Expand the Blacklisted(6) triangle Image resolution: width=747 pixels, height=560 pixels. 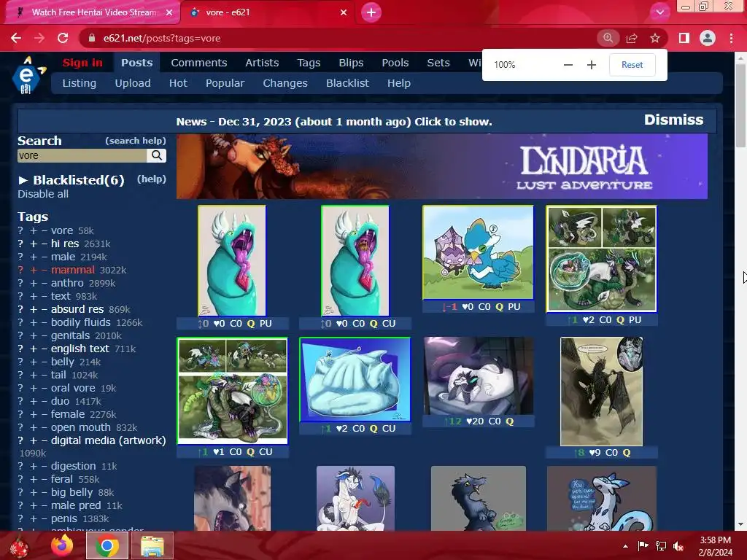coord(23,180)
